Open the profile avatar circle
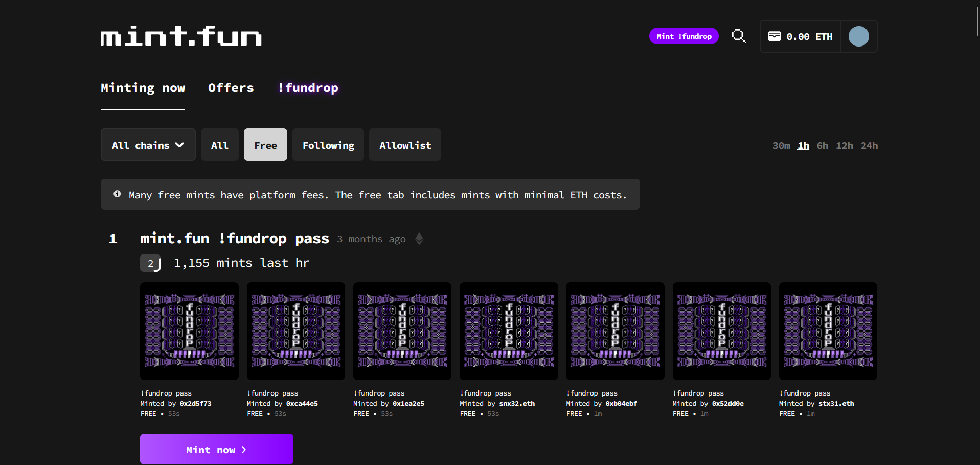 click(859, 36)
